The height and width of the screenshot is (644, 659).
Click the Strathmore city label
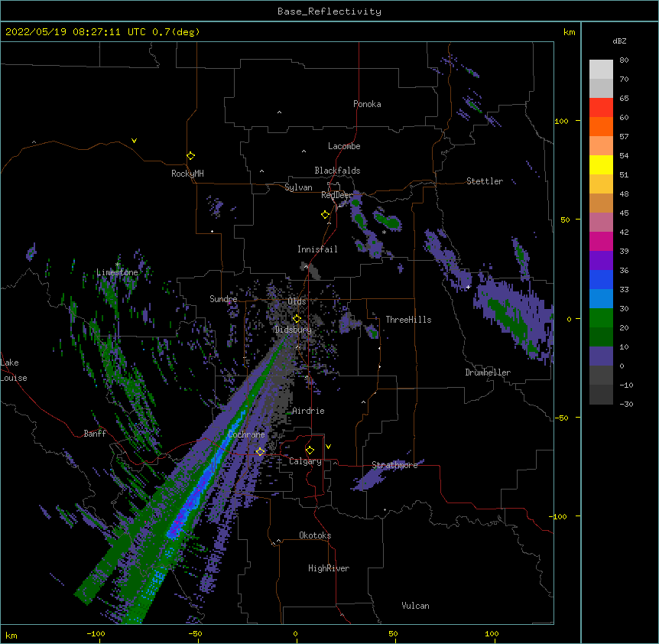pyautogui.click(x=394, y=465)
